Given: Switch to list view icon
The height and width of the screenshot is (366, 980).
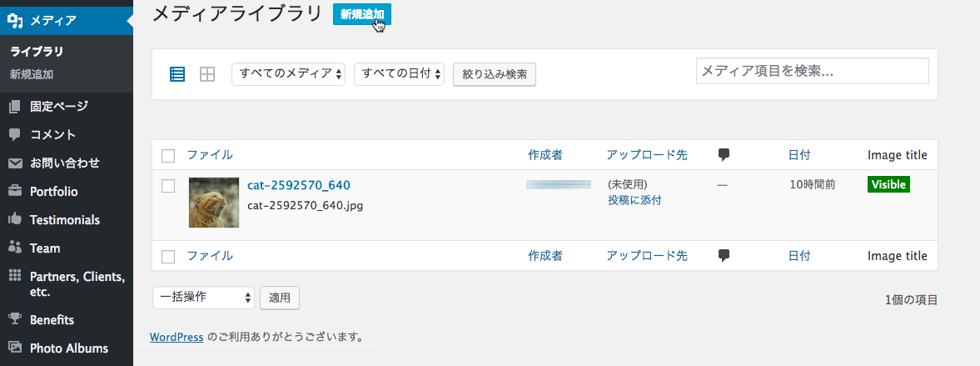Looking at the screenshot, I should point(177,74).
